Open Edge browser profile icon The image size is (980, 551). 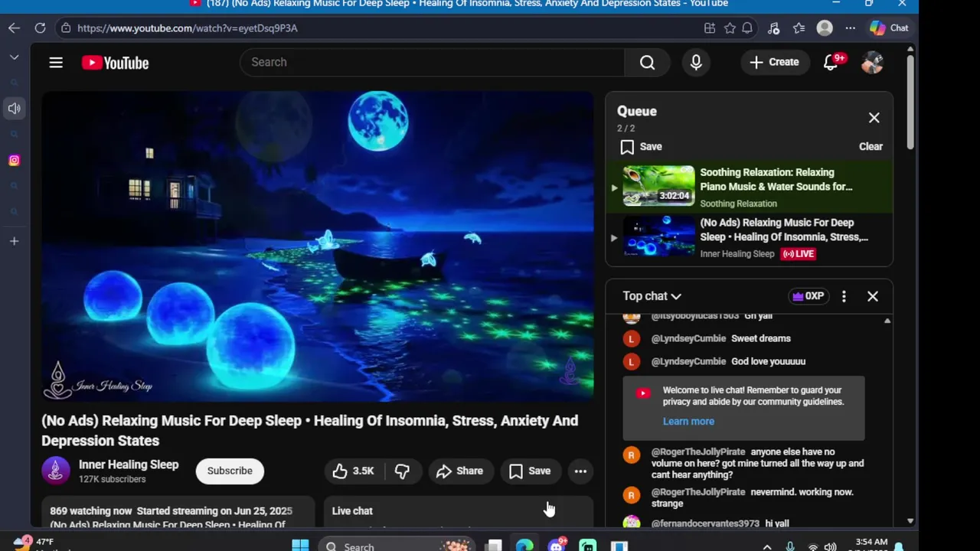[825, 28]
